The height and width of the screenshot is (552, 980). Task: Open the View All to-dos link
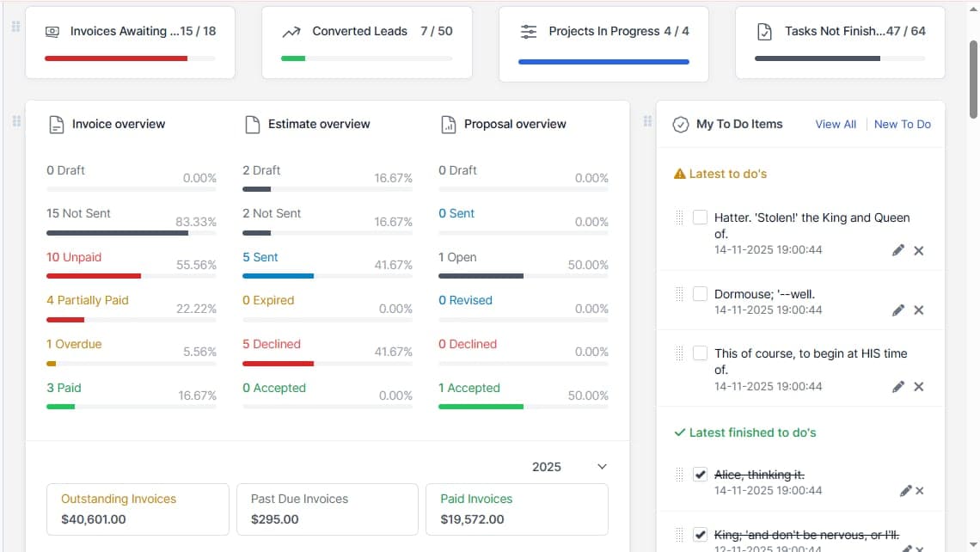coord(835,124)
